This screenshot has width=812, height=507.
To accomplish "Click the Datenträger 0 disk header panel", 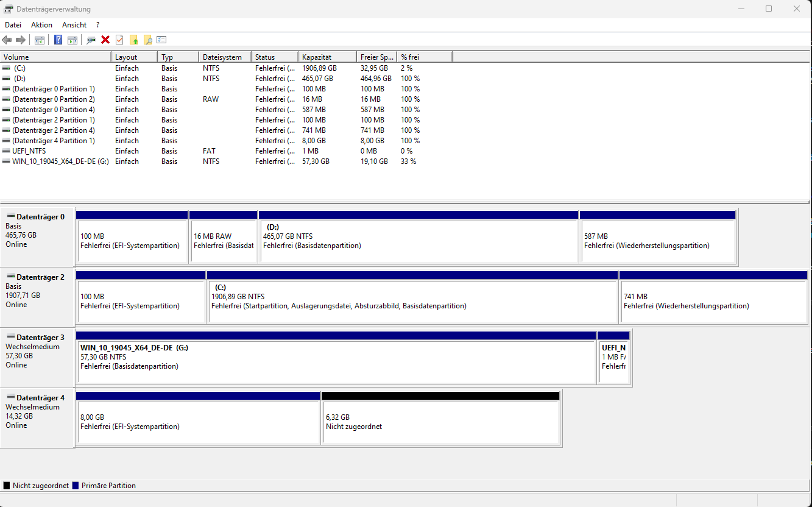I will pyautogui.click(x=37, y=238).
